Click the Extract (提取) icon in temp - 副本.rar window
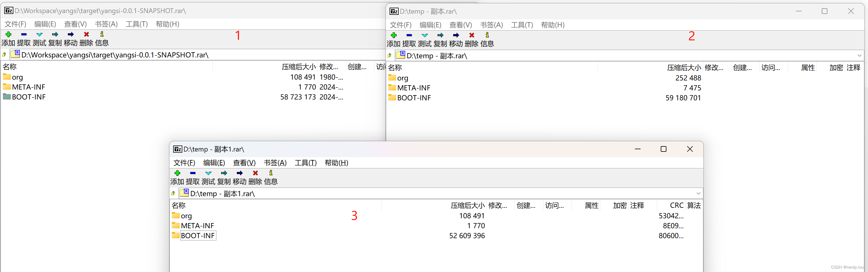Image resolution: width=868 pixels, height=272 pixels. coord(409,35)
